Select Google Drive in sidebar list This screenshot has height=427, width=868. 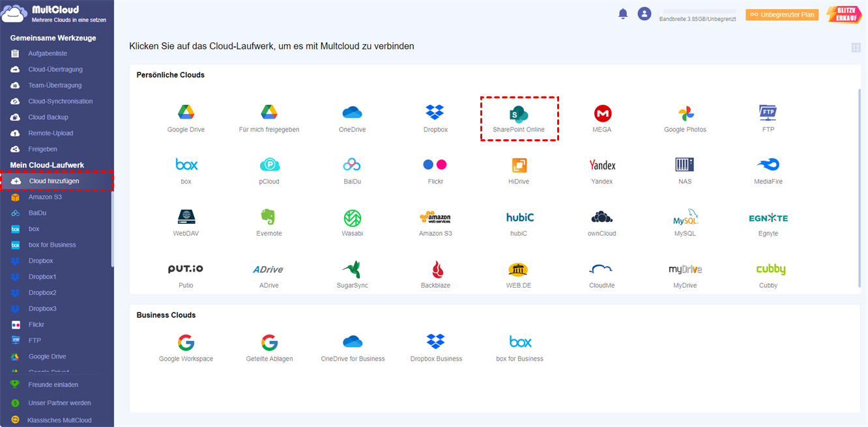point(47,357)
